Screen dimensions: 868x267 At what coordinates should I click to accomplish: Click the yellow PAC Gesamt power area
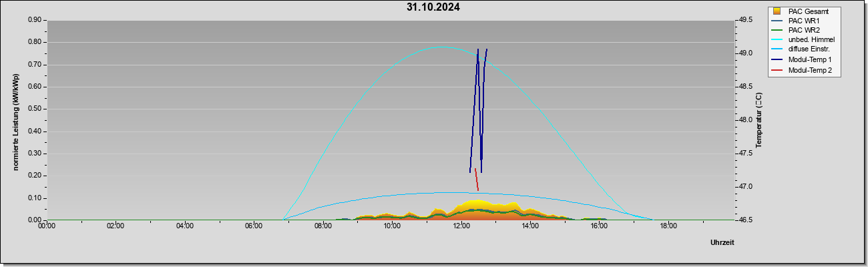point(475,204)
